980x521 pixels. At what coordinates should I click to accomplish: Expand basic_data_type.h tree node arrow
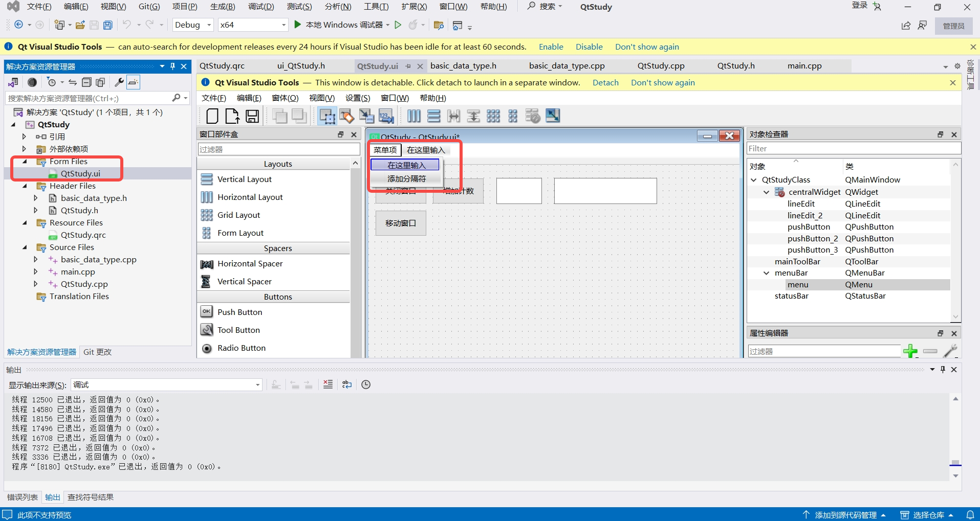[35, 198]
